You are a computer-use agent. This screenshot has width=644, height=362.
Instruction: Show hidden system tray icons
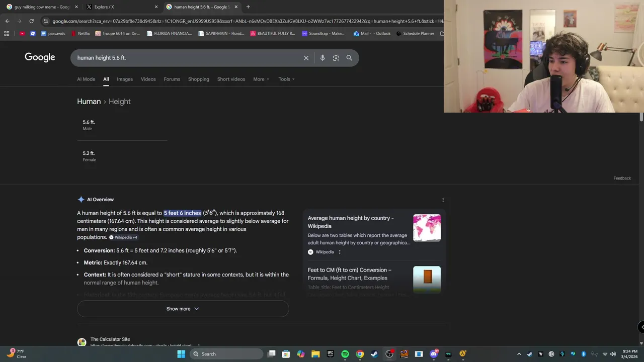pos(519,354)
